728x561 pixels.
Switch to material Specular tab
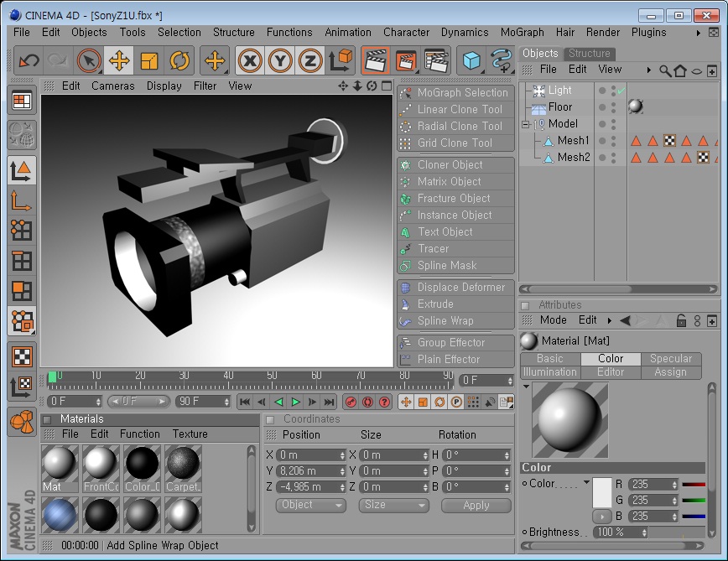[671, 359]
